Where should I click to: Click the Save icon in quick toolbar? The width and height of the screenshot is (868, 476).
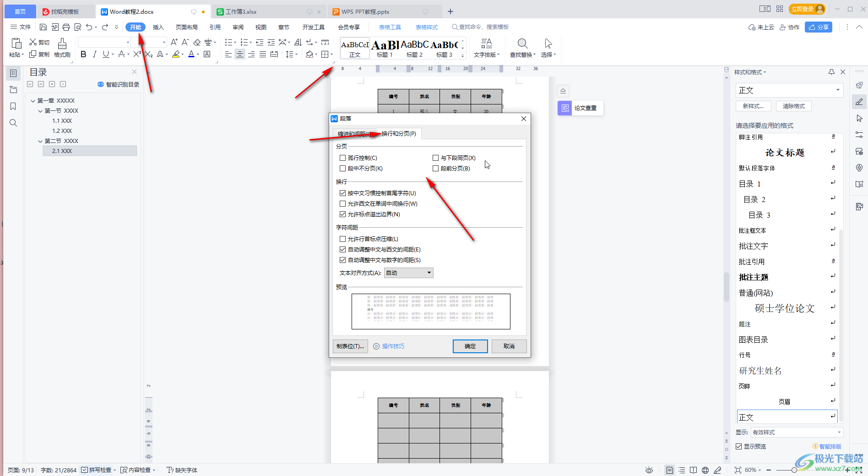[43, 27]
